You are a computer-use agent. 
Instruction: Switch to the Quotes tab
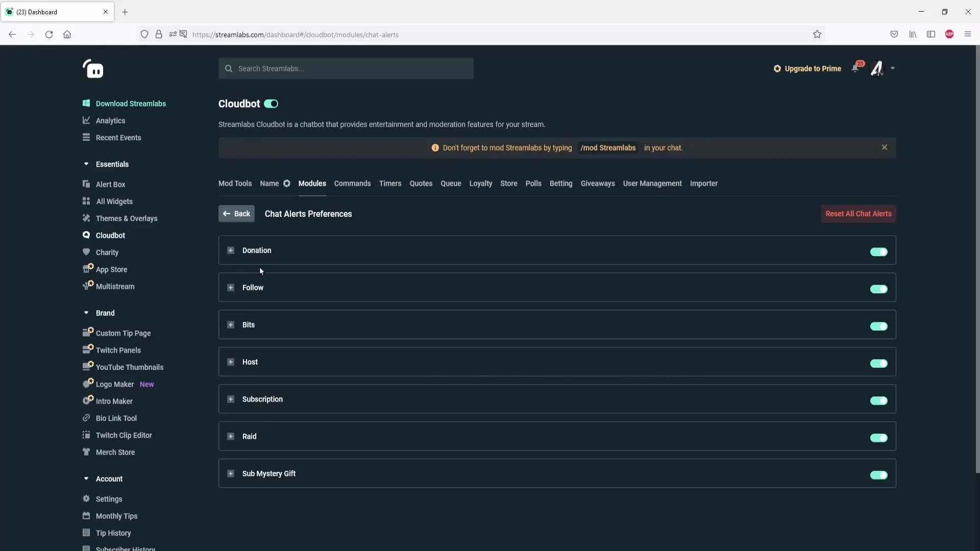click(x=421, y=183)
